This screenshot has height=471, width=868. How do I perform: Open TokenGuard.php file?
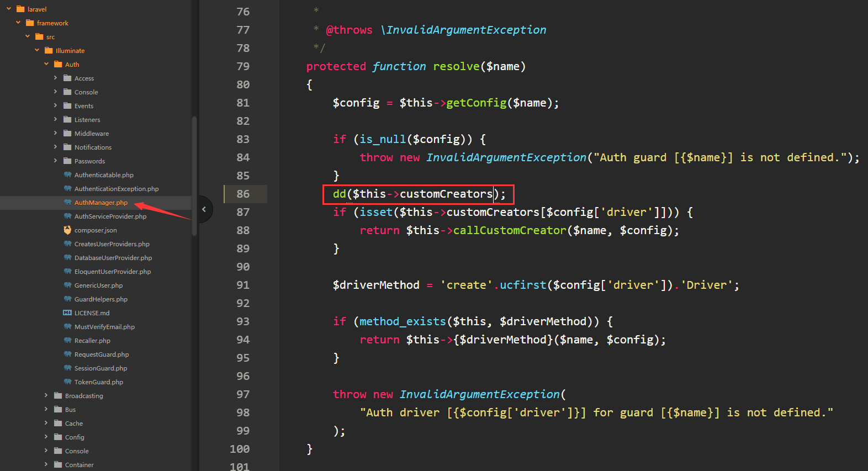pyautogui.click(x=99, y=382)
